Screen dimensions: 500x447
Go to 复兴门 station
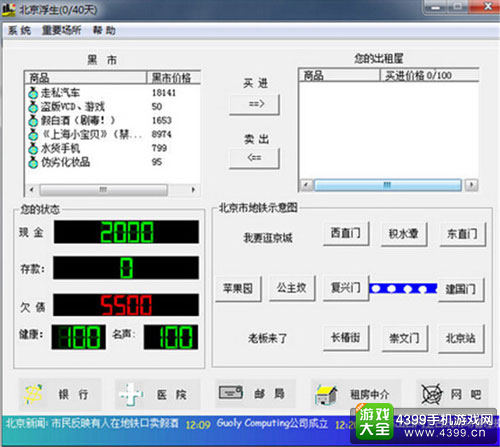pos(346,288)
